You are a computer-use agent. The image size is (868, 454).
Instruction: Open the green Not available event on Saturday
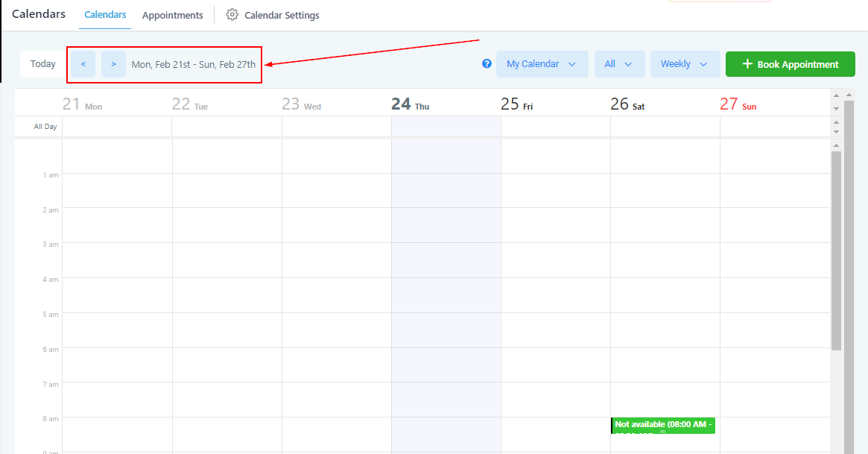click(x=662, y=425)
